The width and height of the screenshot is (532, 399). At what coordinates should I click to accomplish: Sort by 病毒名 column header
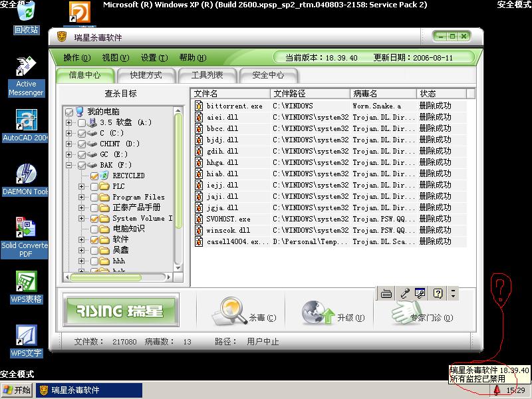[x=384, y=93]
